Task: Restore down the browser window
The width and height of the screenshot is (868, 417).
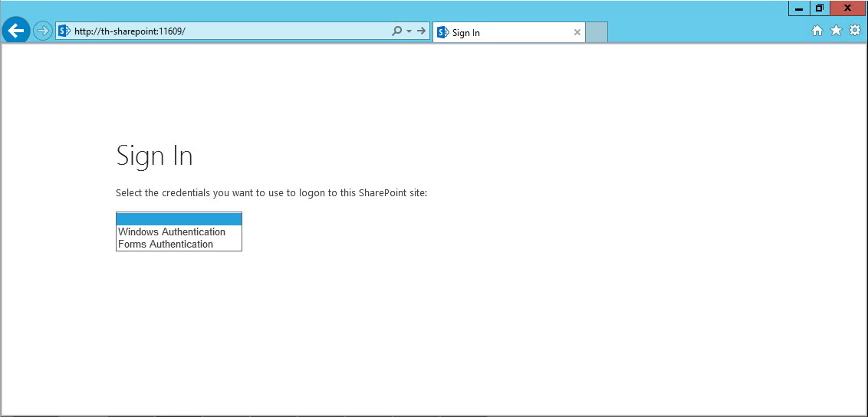Action: click(819, 8)
